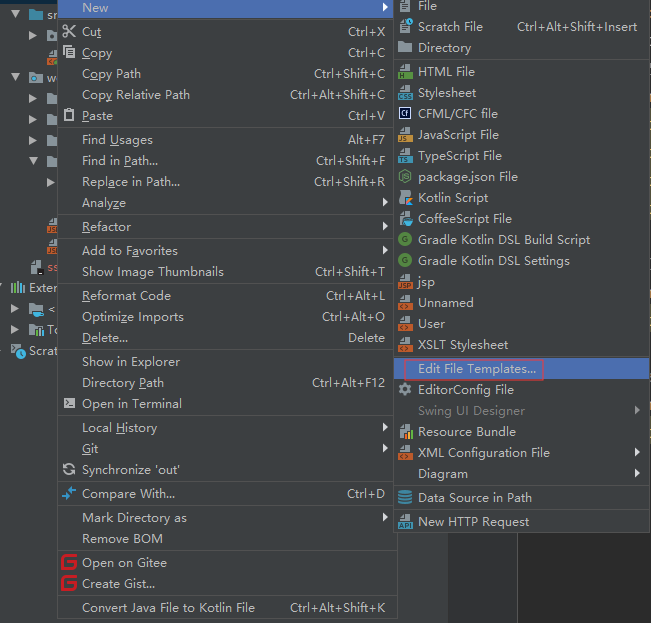Screen dimensions: 651x623
Task: Click the Open in Terminal icon
Action: [69, 403]
